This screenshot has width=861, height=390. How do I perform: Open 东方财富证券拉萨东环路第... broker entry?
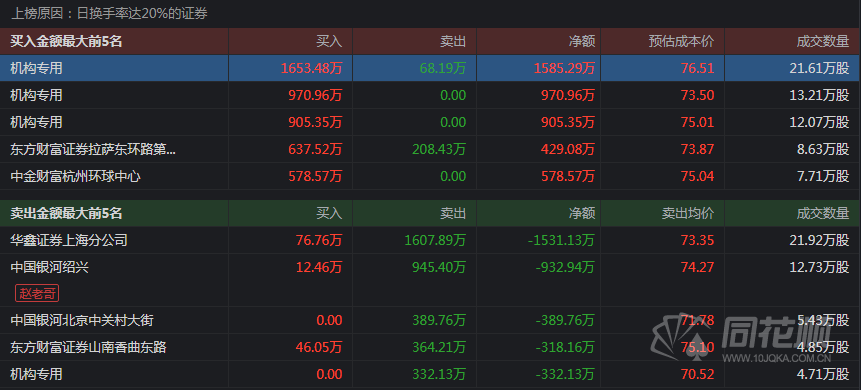(93, 149)
